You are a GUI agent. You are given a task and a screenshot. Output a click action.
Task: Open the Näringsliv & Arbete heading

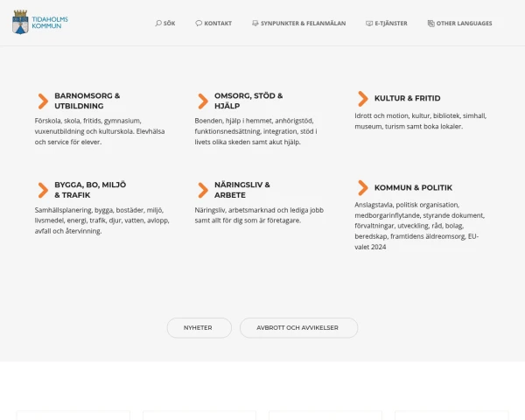[x=242, y=190]
